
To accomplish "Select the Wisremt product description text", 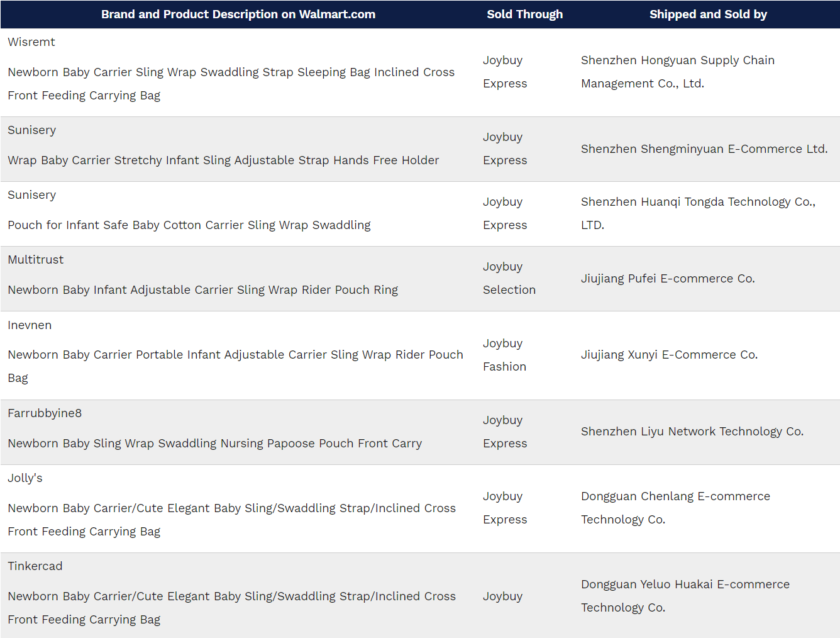I will click(231, 84).
